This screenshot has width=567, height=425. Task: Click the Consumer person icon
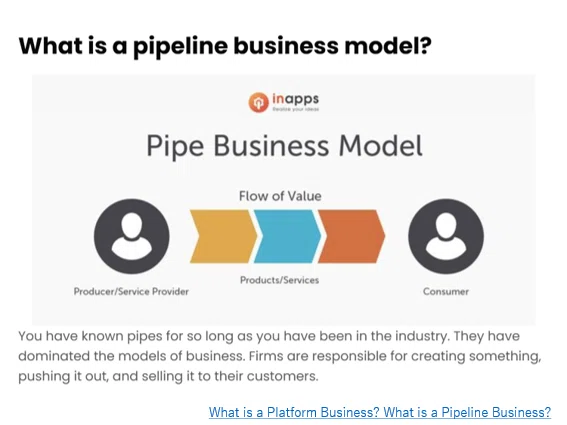[446, 236]
